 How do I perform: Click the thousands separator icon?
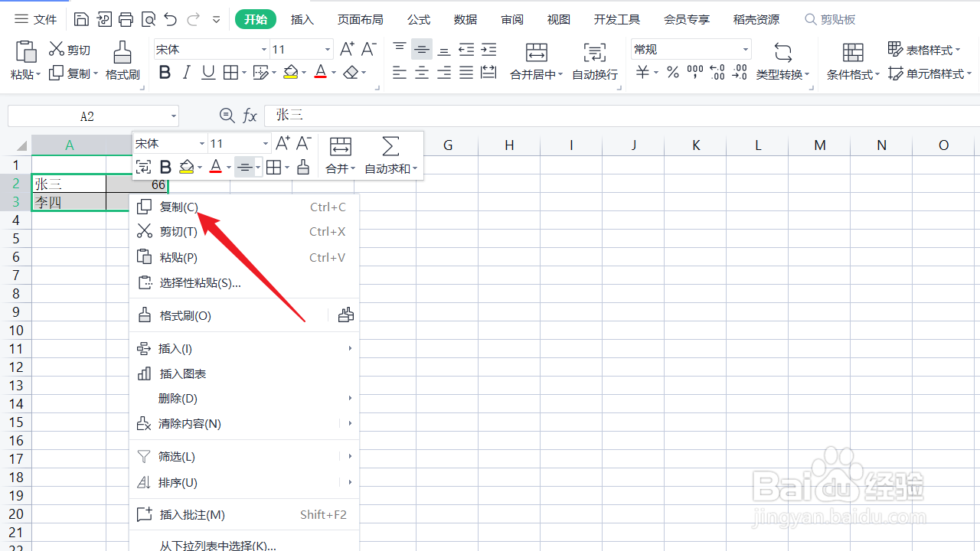pos(695,73)
